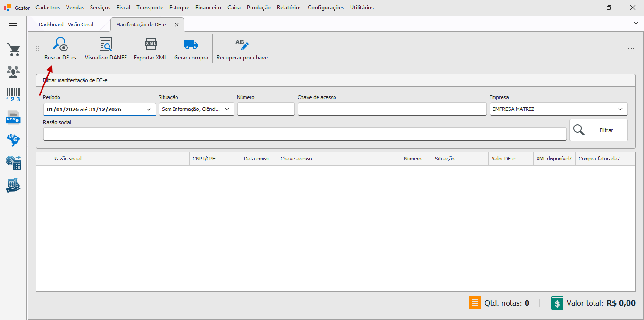The height and width of the screenshot is (320, 644).
Task: Open the Vendas menu
Action: [x=75, y=8]
